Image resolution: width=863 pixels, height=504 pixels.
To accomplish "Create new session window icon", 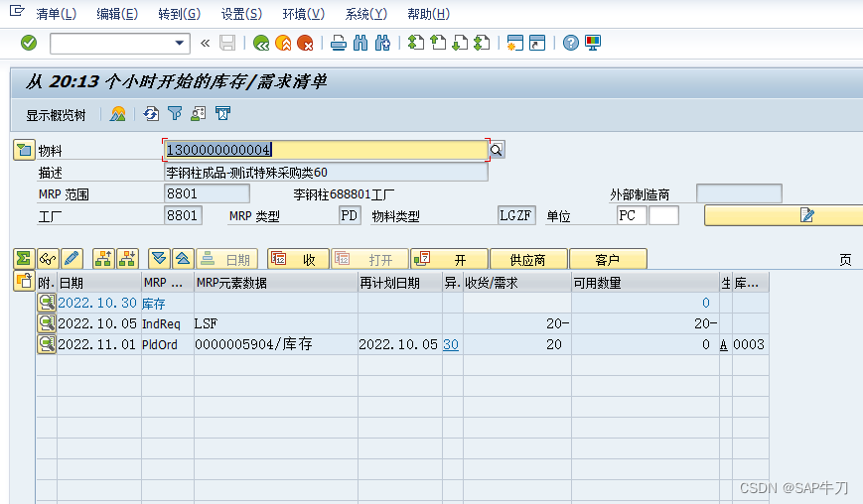I will 515,43.
